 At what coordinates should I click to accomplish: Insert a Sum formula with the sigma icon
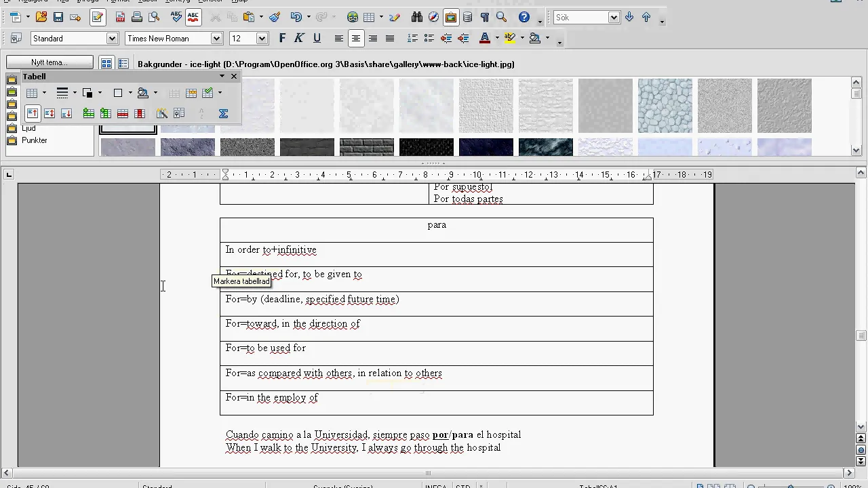223,113
